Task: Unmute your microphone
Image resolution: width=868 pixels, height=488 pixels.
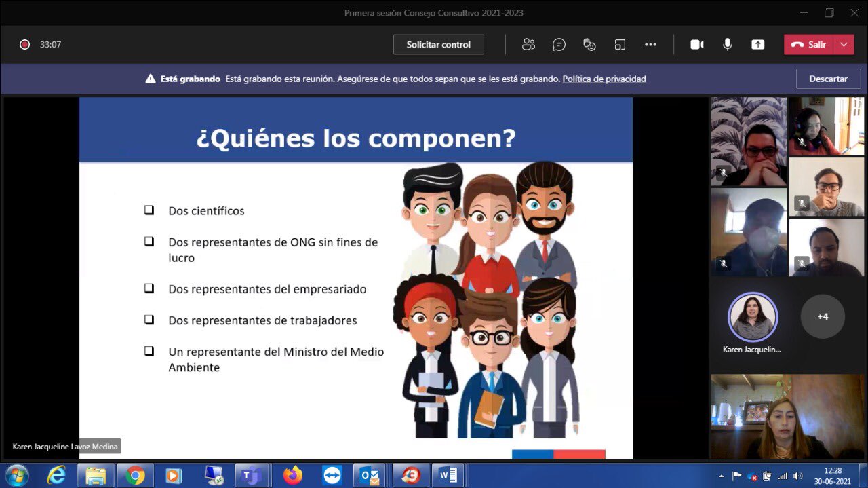Action: [x=727, y=44]
